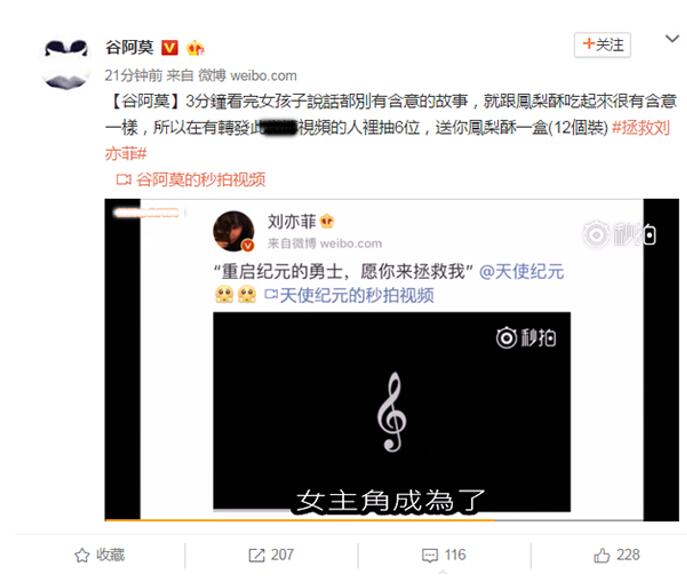This screenshot has height=576, width=687.
Task: Click the crown membership icon beside 谷阿莫
Action: click(x=195, y=48)
